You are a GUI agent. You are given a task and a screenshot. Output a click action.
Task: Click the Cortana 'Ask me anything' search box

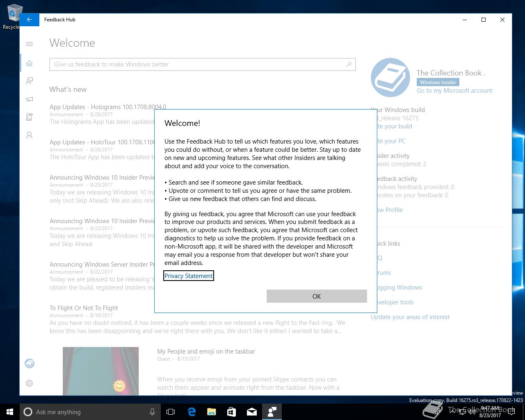90,412
